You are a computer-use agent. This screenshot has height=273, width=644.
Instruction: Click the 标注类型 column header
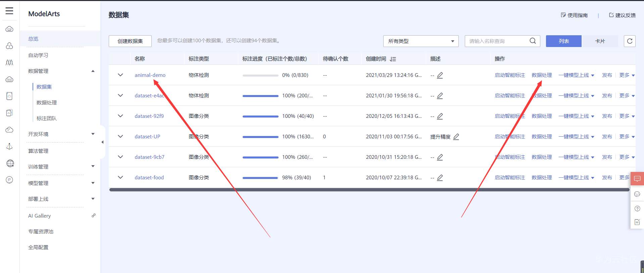(x=199, y=59)
